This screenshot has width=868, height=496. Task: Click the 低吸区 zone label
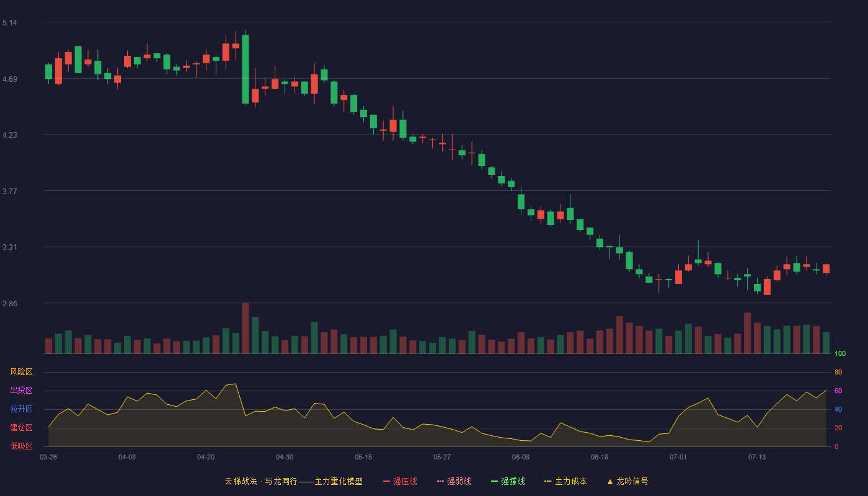(22, 446)
